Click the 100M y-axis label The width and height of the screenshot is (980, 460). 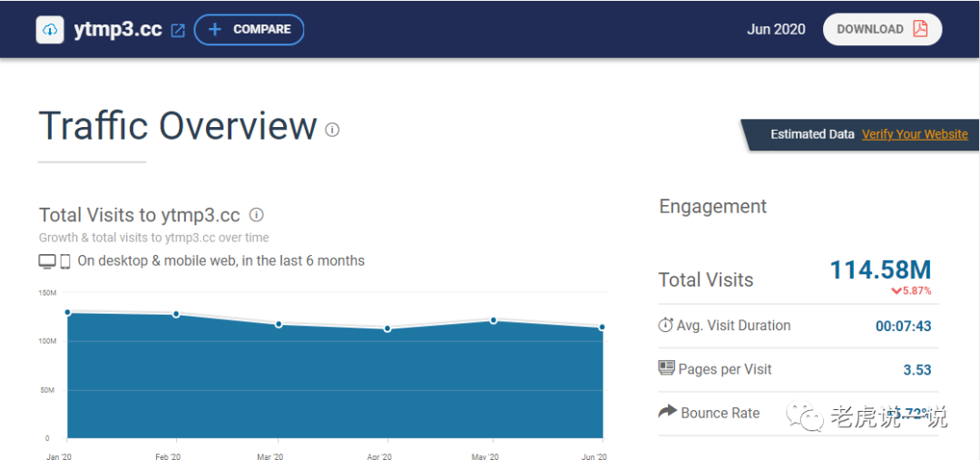pyautogui.click(x=47, y=341)
